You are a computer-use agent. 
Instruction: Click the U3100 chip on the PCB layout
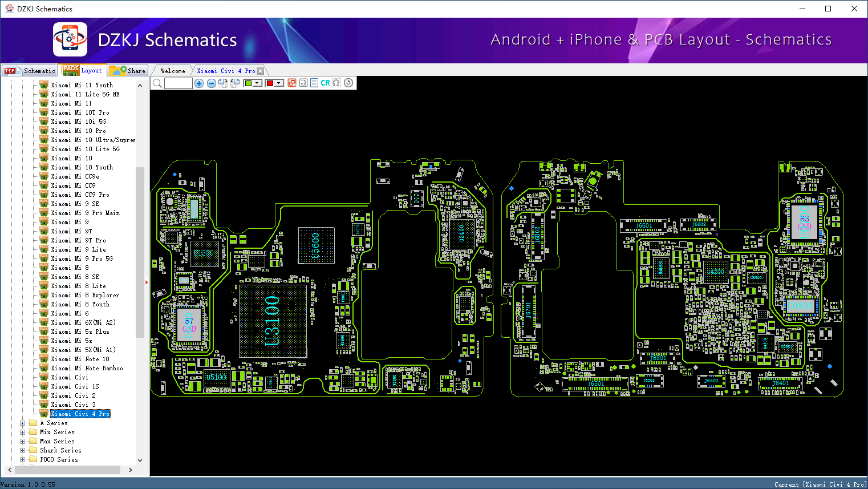coord(273,321)
